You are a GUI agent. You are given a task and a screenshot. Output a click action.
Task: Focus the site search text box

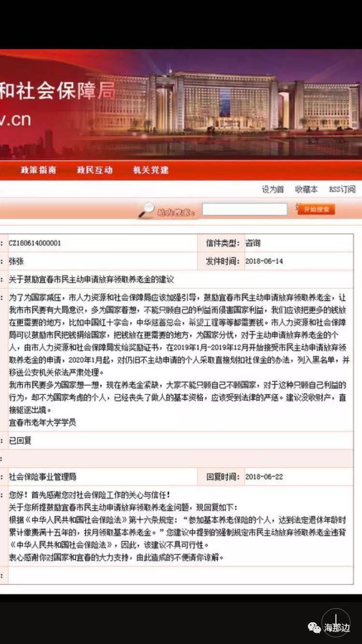pyautogui.click(x=244, y=209)
